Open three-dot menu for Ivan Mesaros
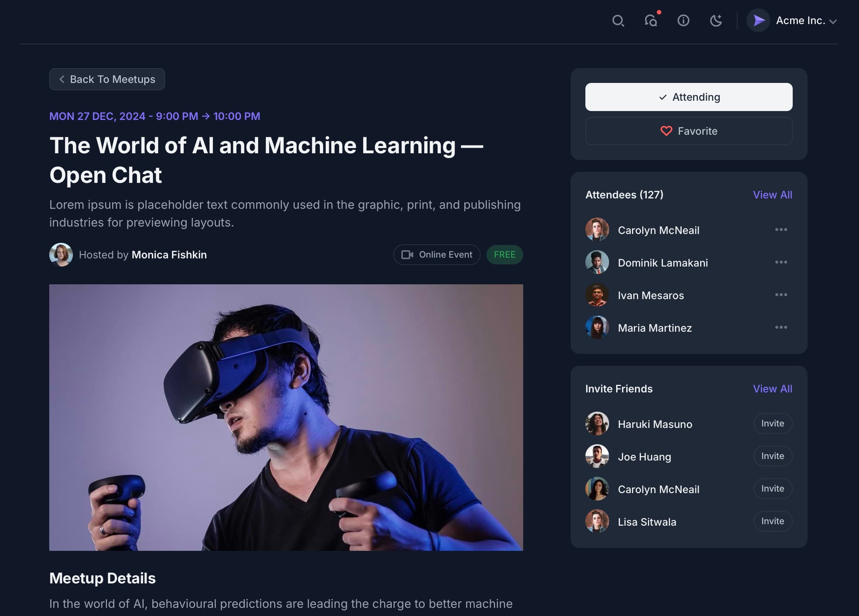This screenshot has width=859, height=616. pos(781,295)
